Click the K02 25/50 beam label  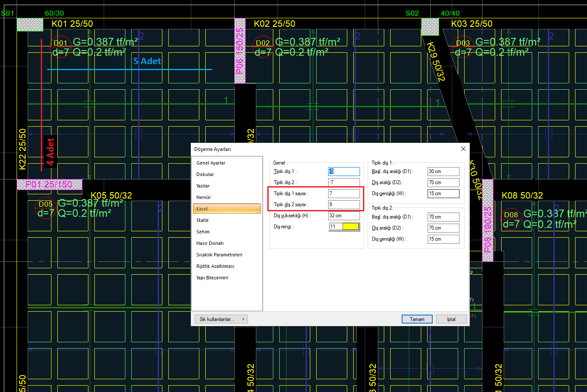click(x=275, y=24)
